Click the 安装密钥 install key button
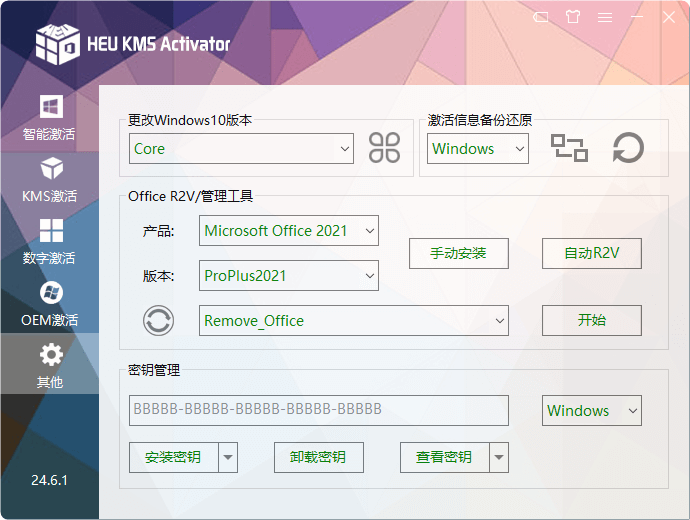This screenshot has width=690, height=520. pos(174,458)
